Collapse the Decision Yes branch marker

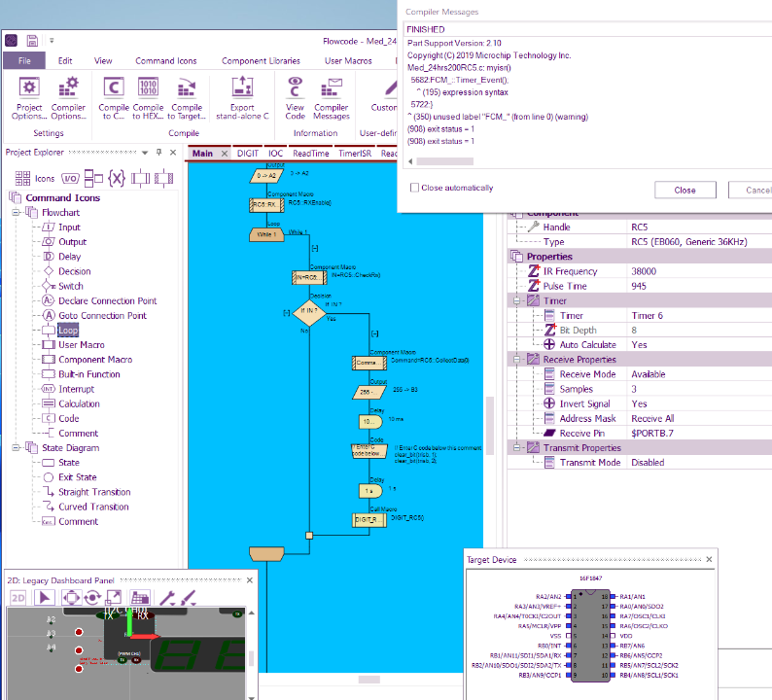pyautogui.click(x=374, y=333)
